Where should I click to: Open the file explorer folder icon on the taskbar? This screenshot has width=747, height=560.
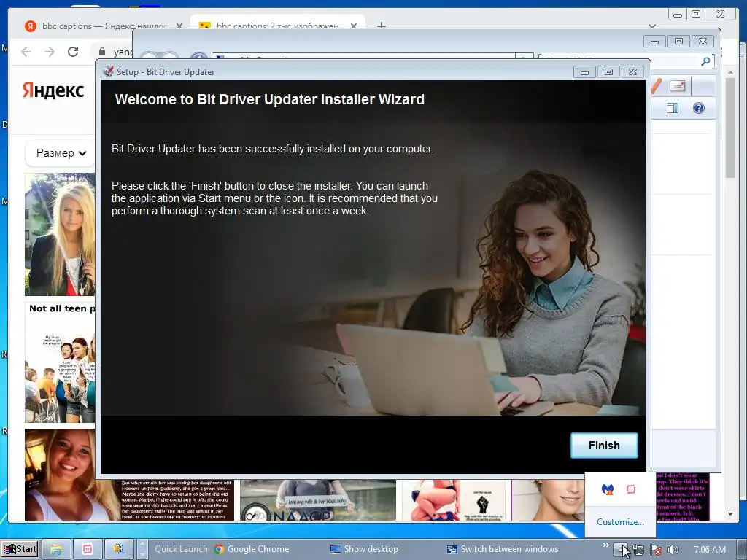coord(56,549)
